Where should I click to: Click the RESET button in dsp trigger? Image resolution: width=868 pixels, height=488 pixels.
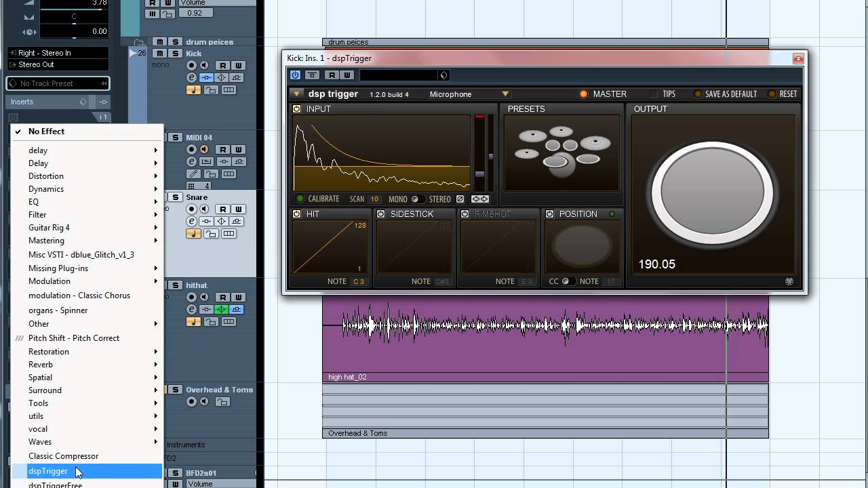coord(783,94)
